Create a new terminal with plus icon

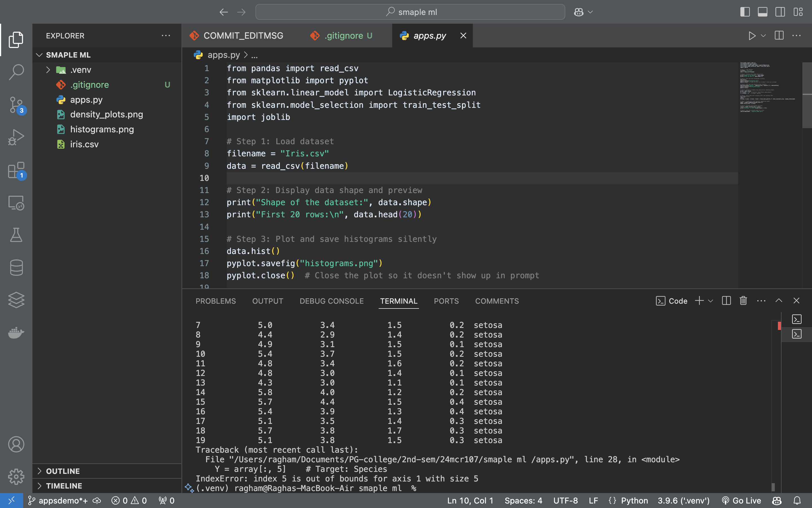699,301
